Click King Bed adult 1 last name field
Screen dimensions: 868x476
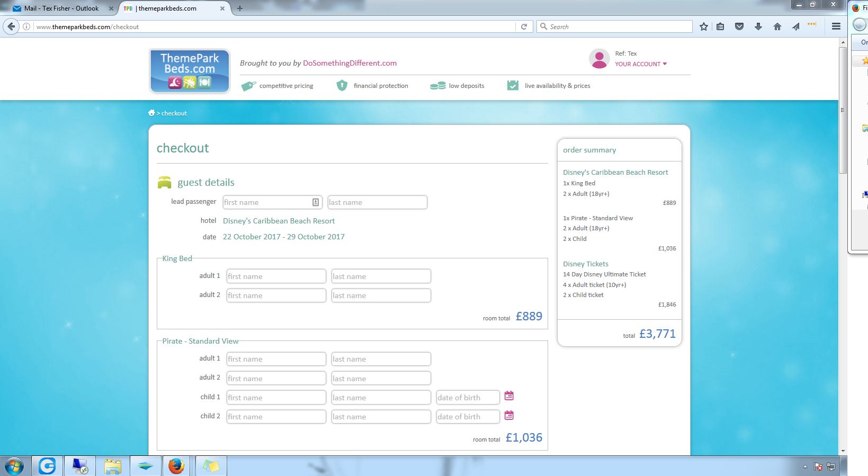pos(381,276)
